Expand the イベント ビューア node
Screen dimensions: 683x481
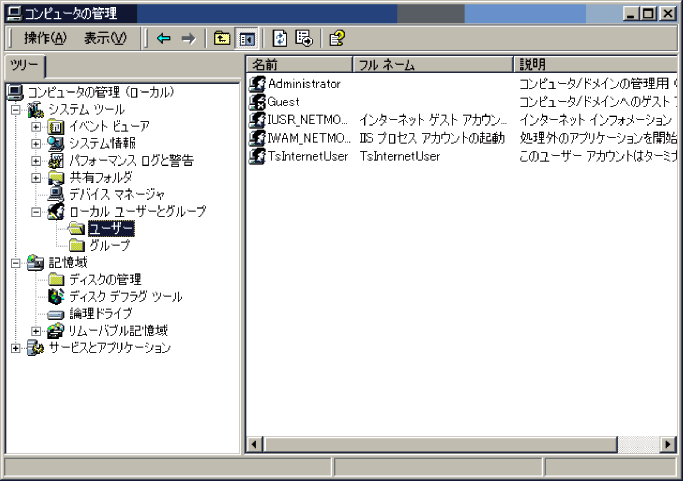(37, 127)
